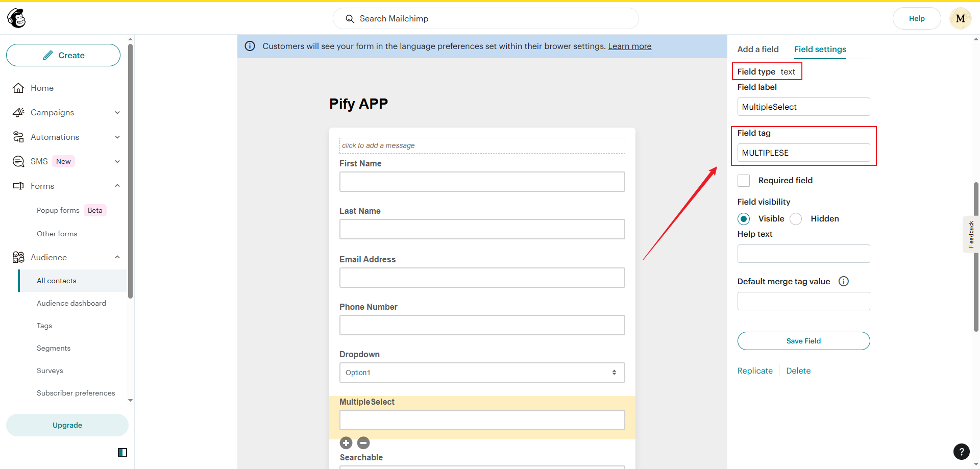Open the M account avatar menu
This screenshot has height=469, width=980.
(x=960, y=18)
